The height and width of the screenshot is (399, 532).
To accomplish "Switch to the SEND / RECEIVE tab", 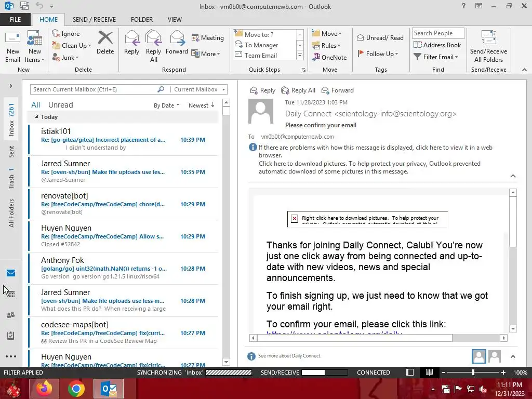I will click(94, 19).
